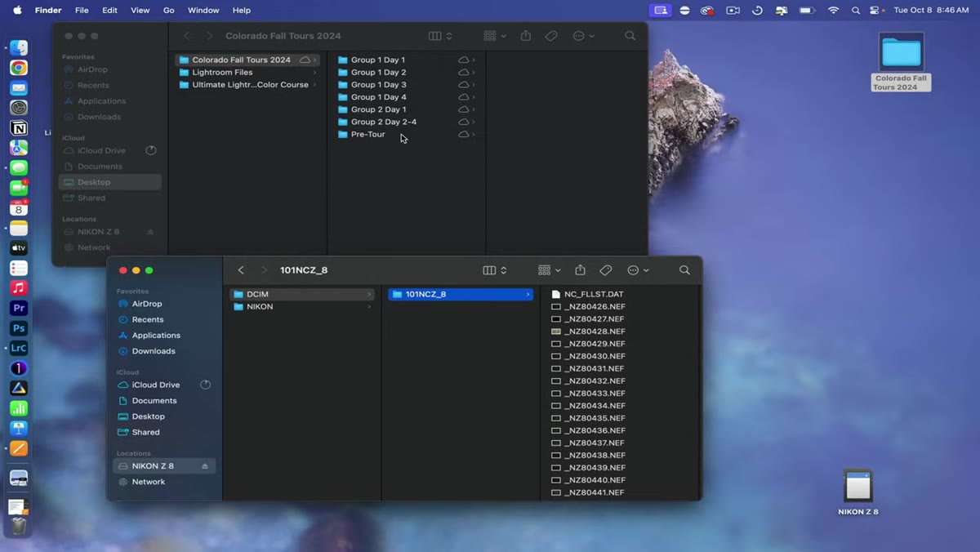The width and height of the screenshot is (980, 552).
Task: Go back in Colorado Fall Tours window
Action: click(x=187, y=36)
